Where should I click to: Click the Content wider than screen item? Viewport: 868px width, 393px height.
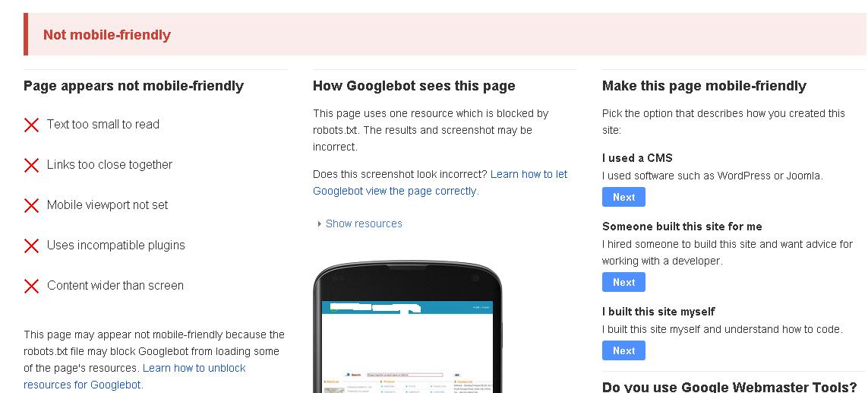point(115,286)
